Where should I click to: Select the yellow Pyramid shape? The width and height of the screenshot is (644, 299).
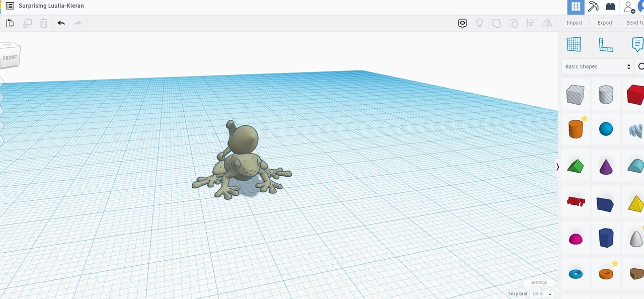point(636,203)
